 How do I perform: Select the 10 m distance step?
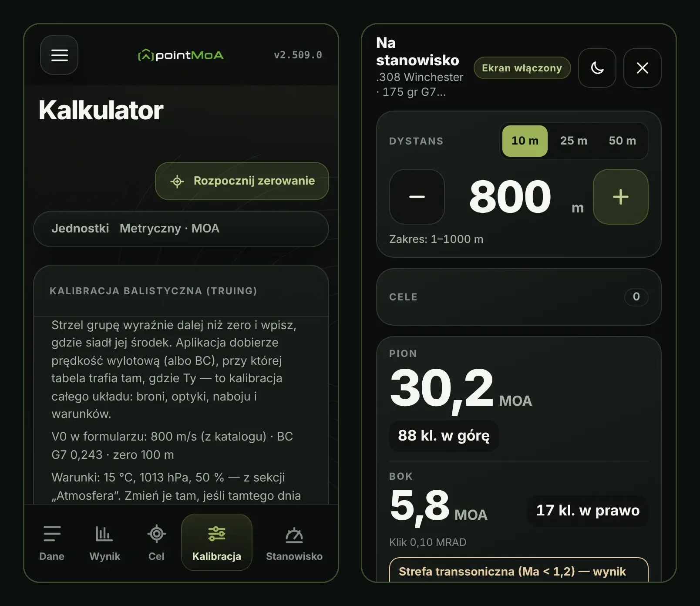click(525, 141)
